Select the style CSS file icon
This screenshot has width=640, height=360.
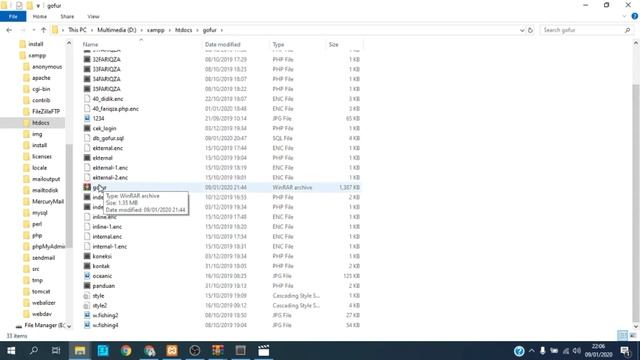tap(87, 296)
